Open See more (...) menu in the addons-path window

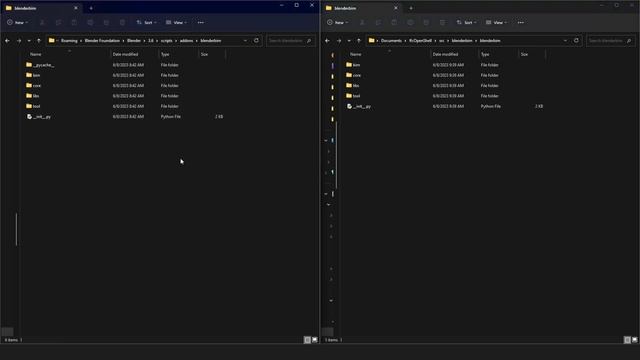coord(201,22)
